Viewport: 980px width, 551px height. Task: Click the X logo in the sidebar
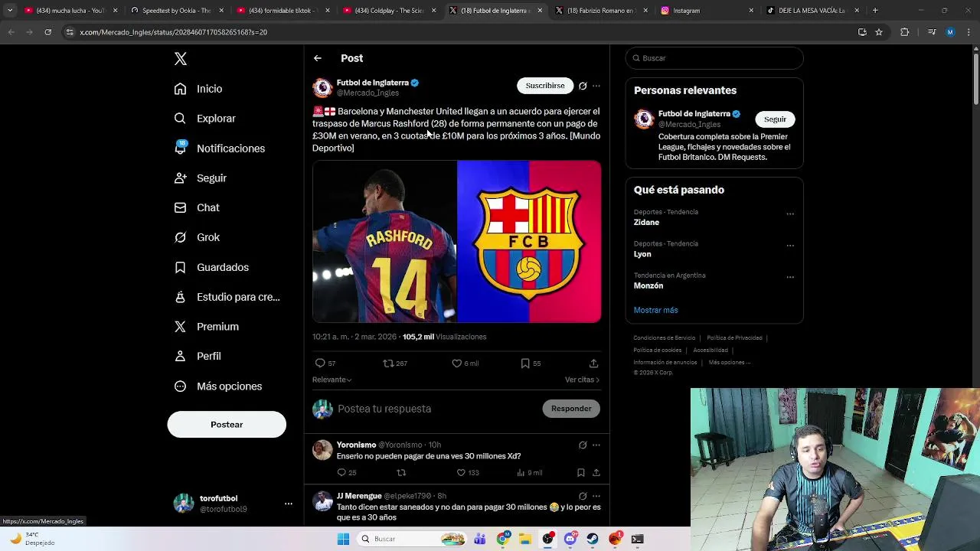pos(181,59)
